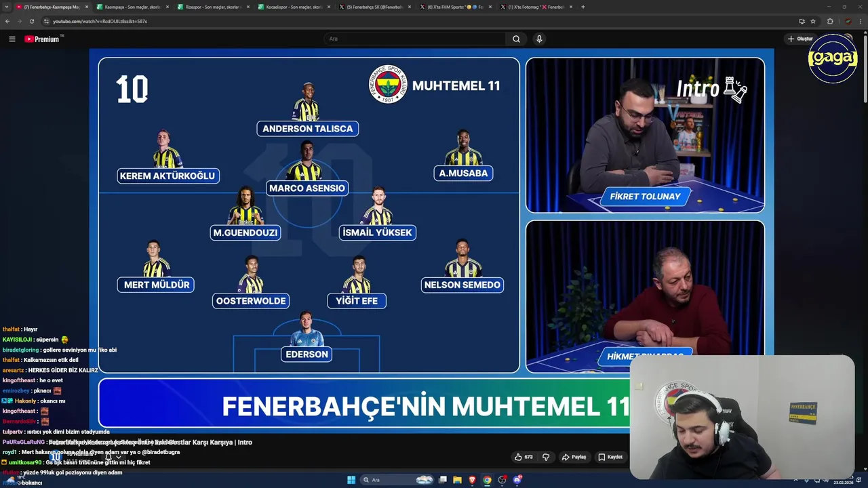Dislike the video with thumbs-down
Screen dimensions: 868x488
tap(546, 457)
